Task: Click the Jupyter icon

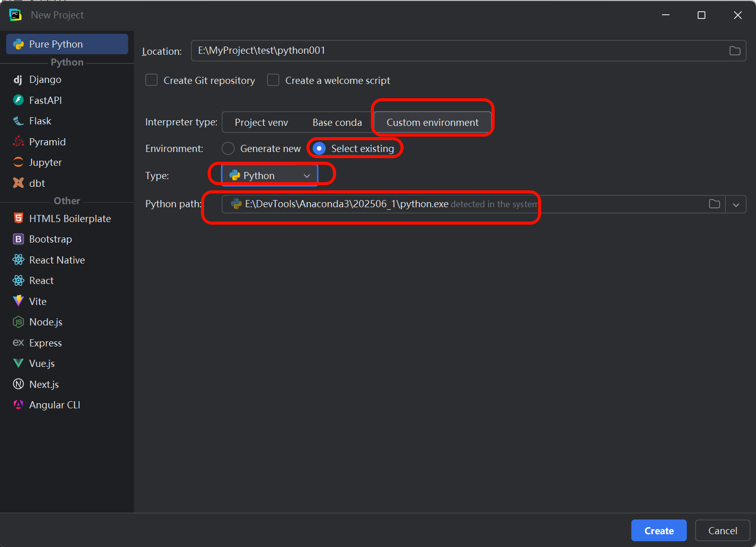Action: point(18,162)
